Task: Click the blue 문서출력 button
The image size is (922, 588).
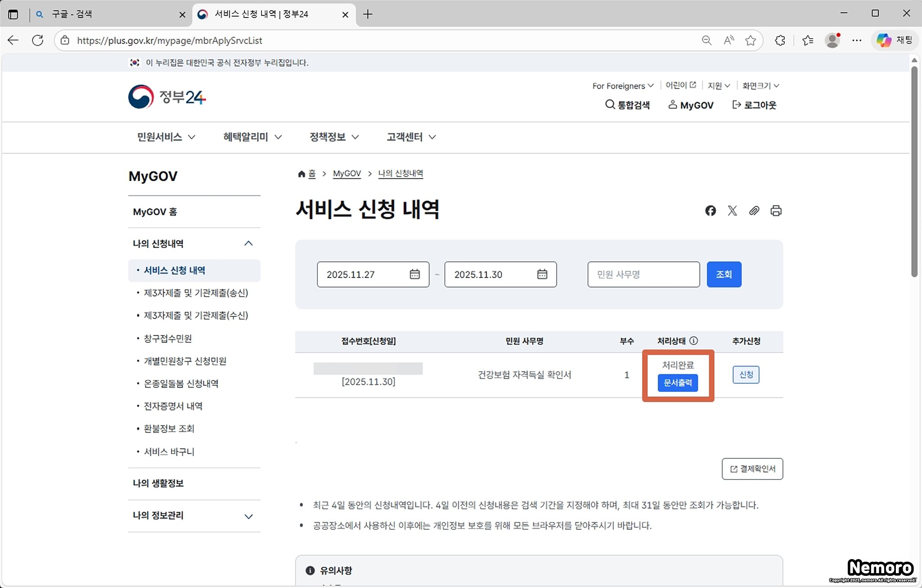Action: tap(678, 383)
